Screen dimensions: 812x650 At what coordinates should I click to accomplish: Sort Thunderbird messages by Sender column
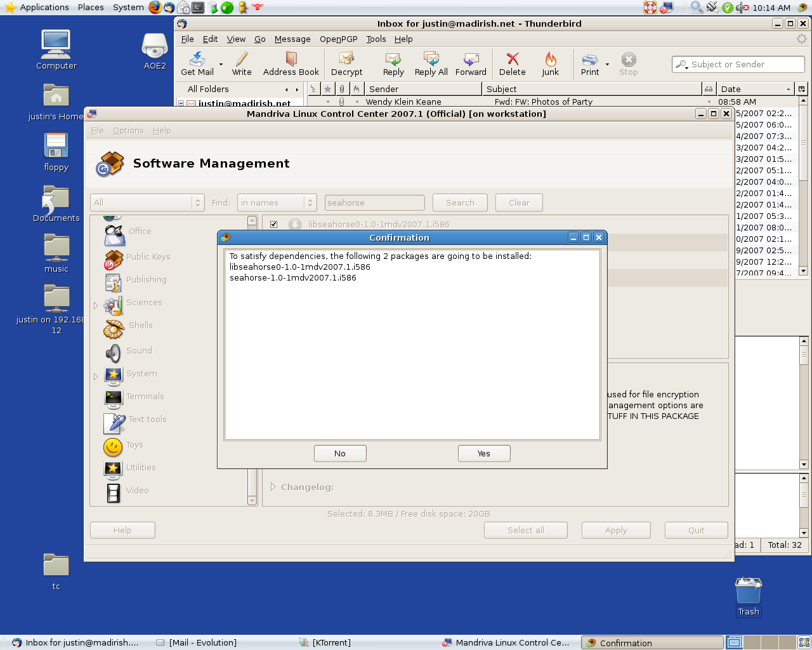point(422,89)
